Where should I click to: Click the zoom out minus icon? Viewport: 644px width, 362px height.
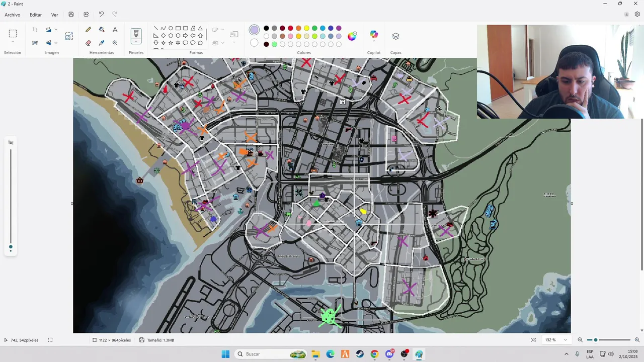click(x=580, y=340)
